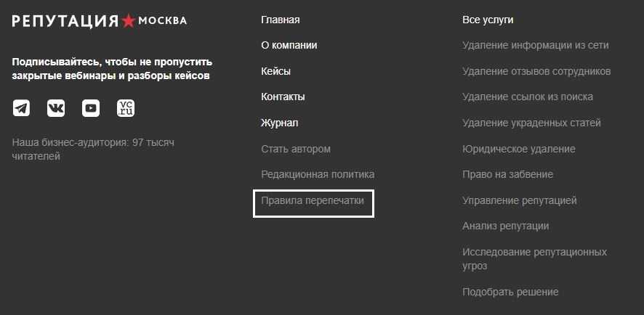Select Удаление информации из сети

535,45
